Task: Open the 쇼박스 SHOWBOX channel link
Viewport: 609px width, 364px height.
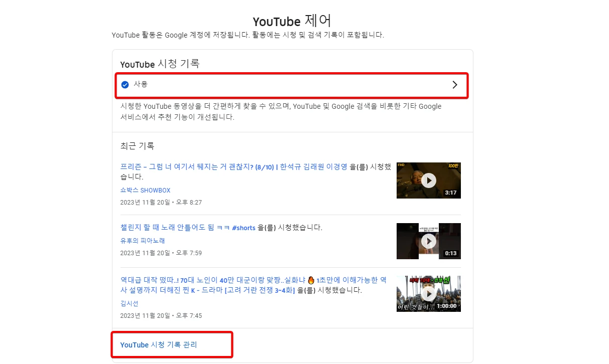Action: (x=145, y=190)
